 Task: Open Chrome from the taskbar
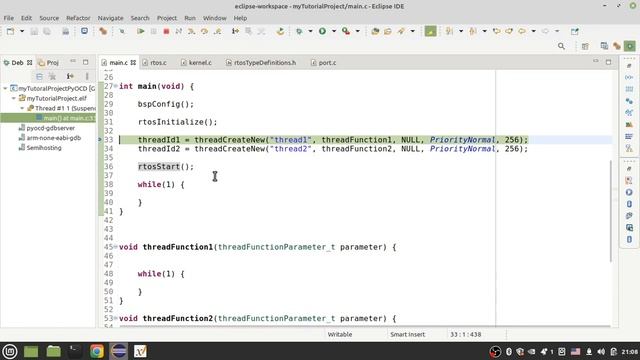pyautogui.click(x=97, y=351)
